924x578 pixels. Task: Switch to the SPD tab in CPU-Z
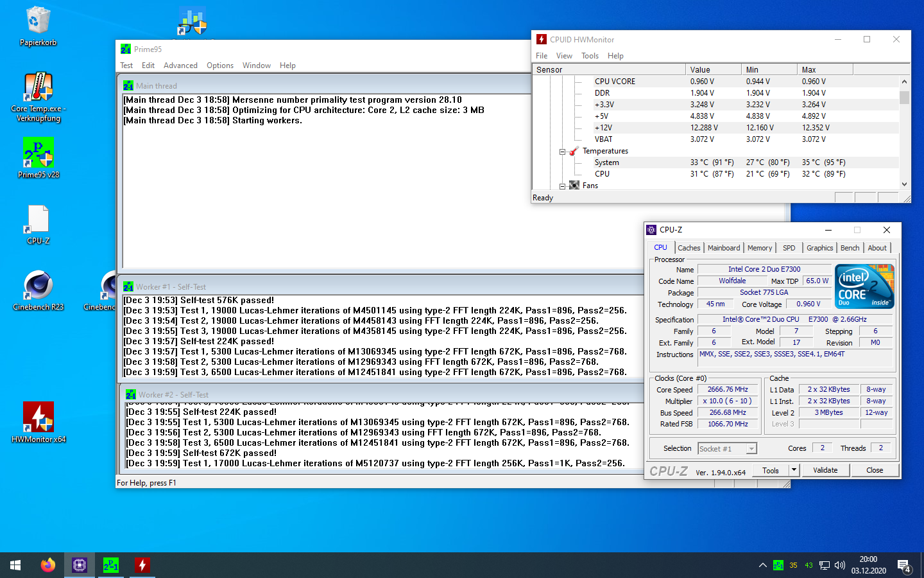click(789, 248)
